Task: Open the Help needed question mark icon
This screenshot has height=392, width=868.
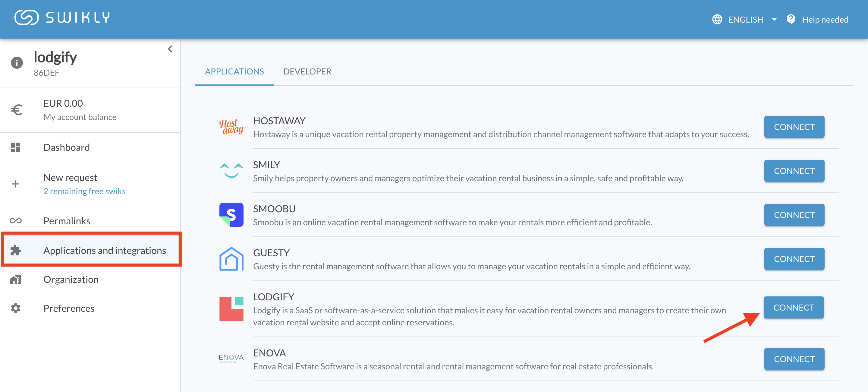Action: [791, 19]
